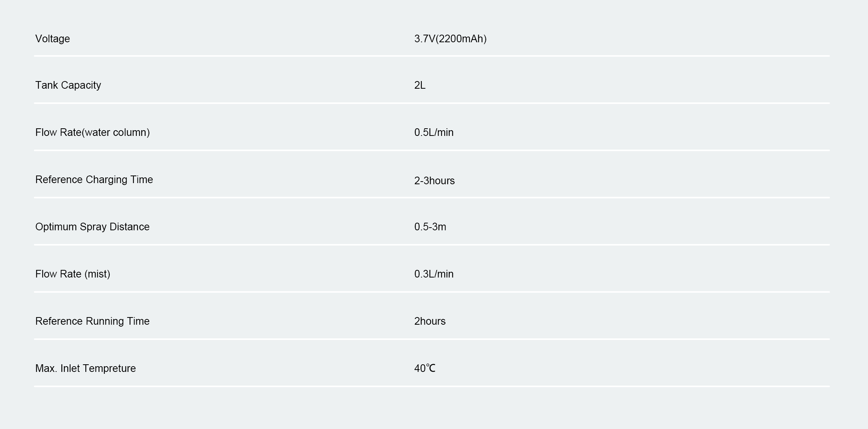Click Reference Charging Time label
Image resolution: width=868 pixels, height=429 pixels.
coord(94,180)
